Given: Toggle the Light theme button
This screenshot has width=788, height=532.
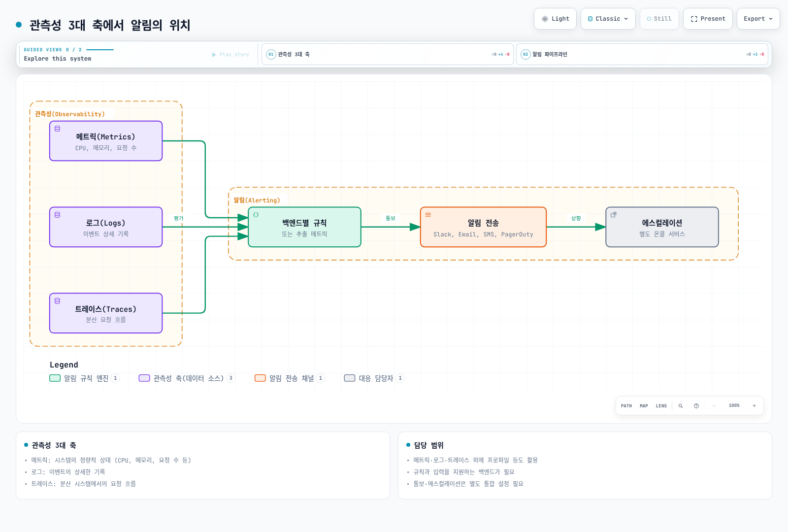Looking at the screenshot, I should click(x=555, y=19).
